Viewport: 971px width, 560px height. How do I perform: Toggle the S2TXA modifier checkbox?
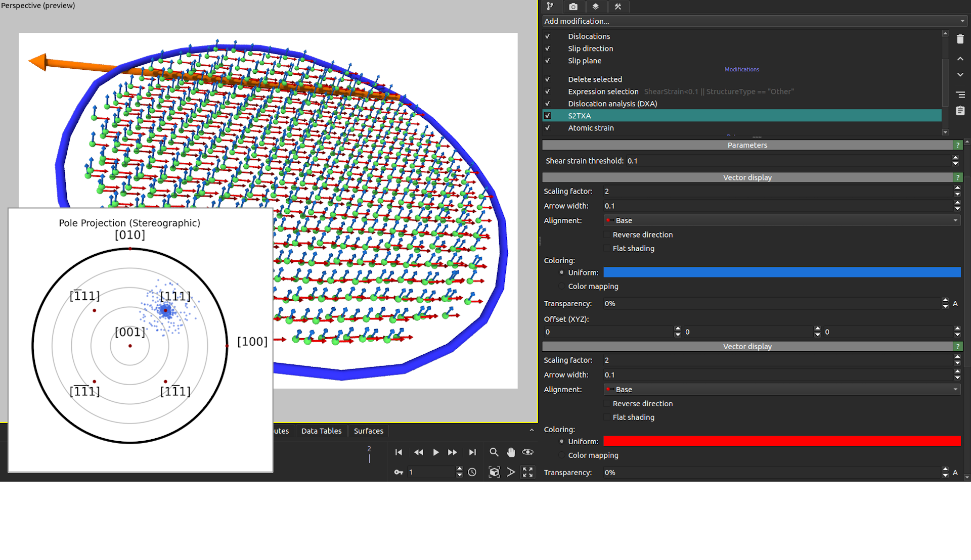547,116
